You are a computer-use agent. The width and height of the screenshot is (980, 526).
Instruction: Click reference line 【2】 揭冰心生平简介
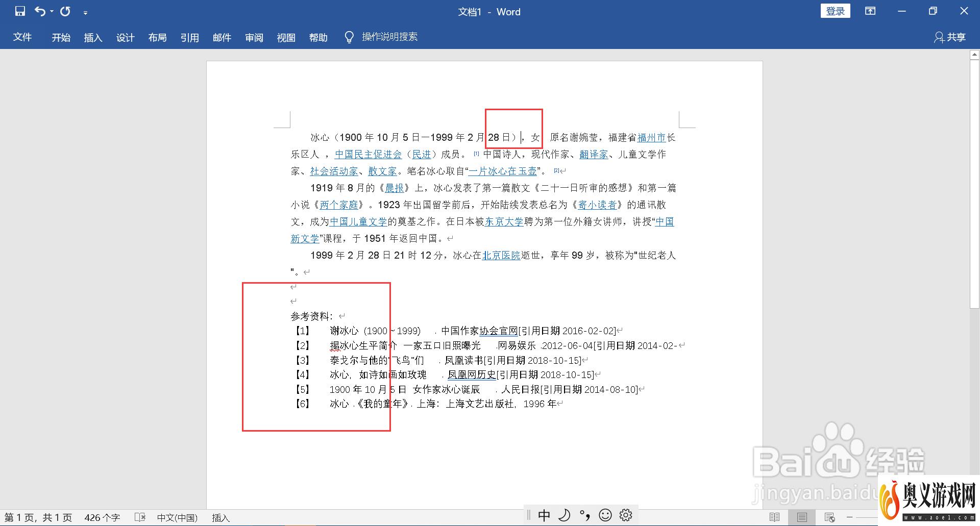(x=487, y=346)
